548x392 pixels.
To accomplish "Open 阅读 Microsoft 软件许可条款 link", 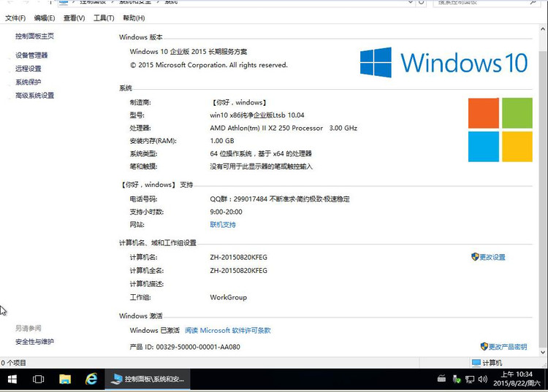I will coord(228,330).
